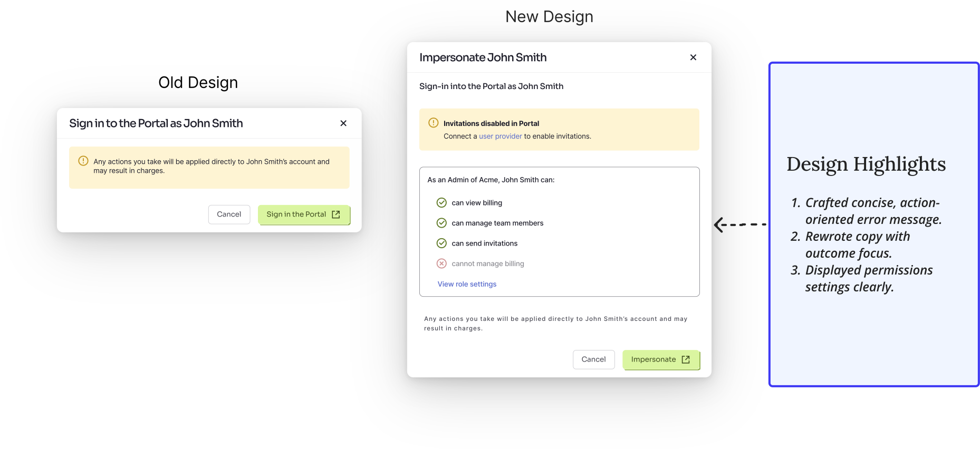Click the Design Highlights heading
Image resolution: width=980 pixels, height=449 pixels.
click(x=866, y=164)
